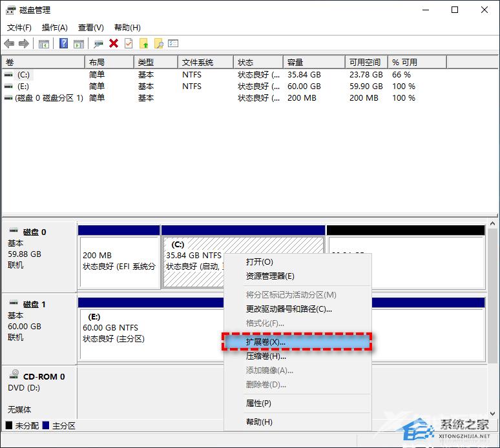Click the drive icon of (E:) row
Viewport: 500px width, 448px height.
pyautogui.click(x=8, y=86)
